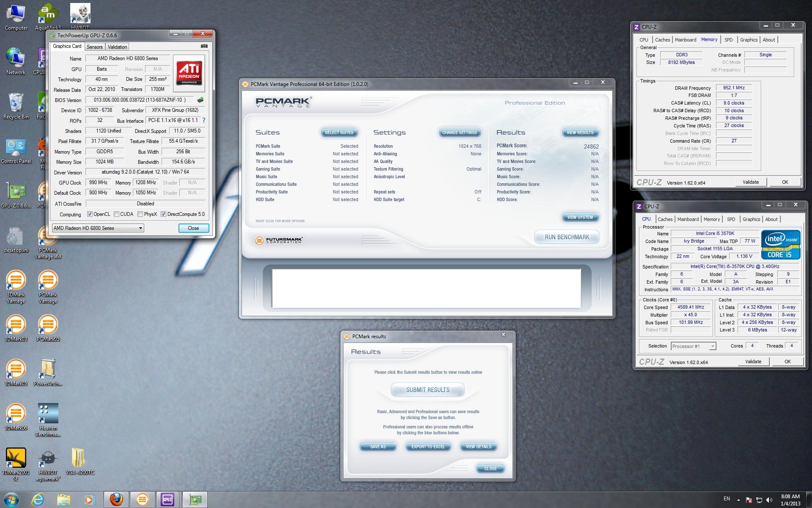The height and width of the screenshot is (508, 812).
Task: Click View Details button
Action: click(x=478, y=447)
